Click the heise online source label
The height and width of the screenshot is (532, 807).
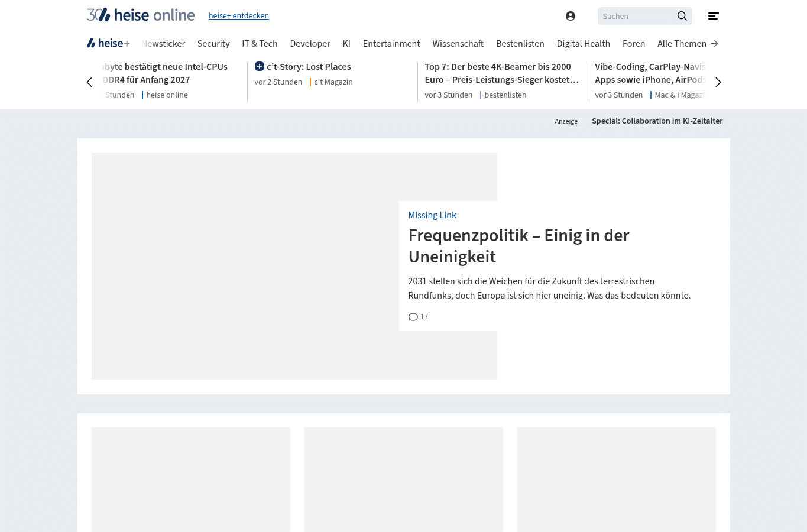[x=167, y=95]
